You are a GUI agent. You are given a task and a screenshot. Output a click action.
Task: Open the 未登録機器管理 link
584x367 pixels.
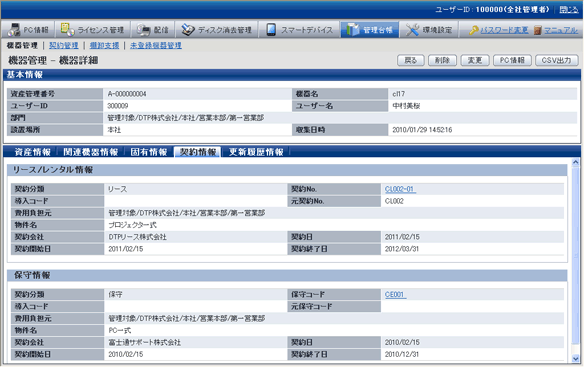(156, 45)
